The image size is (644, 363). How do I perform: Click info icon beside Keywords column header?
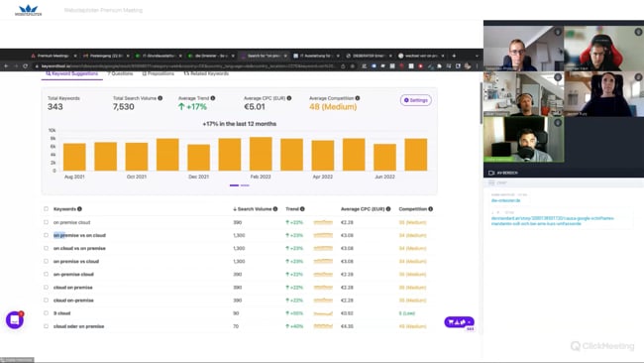(x=79, y=209)
